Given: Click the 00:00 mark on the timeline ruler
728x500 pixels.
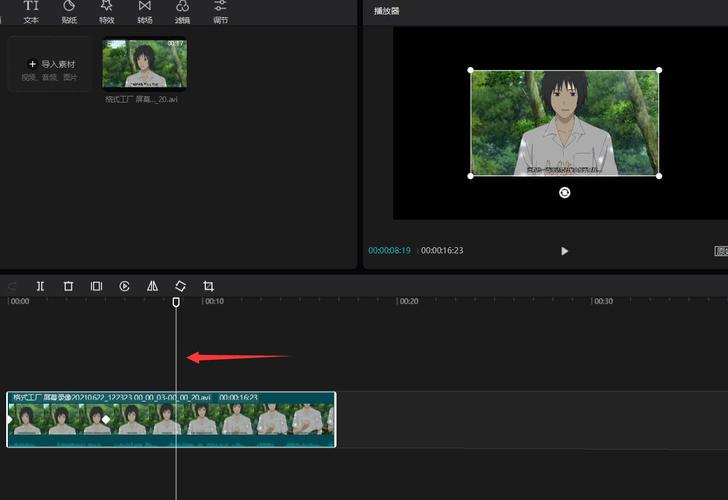Looking at the screenshot, I should [20, 301].
